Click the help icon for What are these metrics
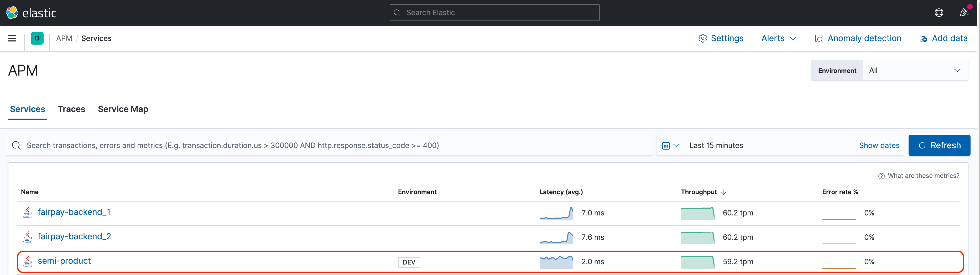Image resolution: width=980 pixels, height=275 pixels. 881,176
